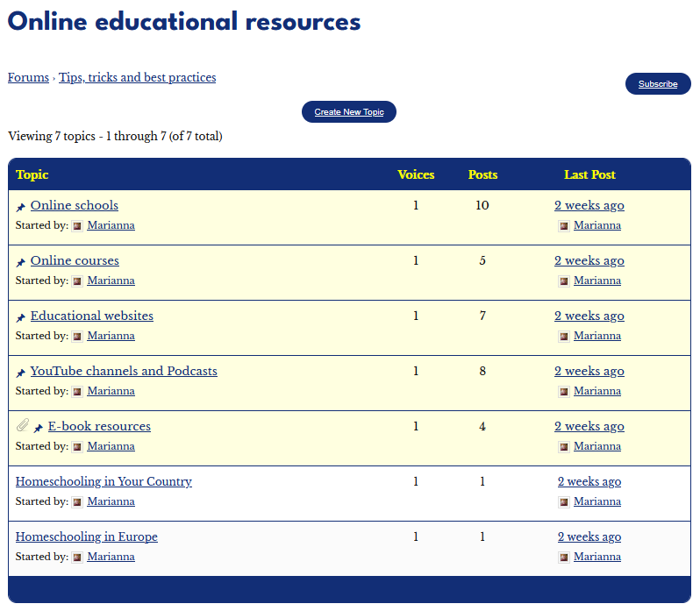Click the last-post avatar in E-book resources row
The height and width of the screenshot is (611, 700).
click(x=564, y=447)
